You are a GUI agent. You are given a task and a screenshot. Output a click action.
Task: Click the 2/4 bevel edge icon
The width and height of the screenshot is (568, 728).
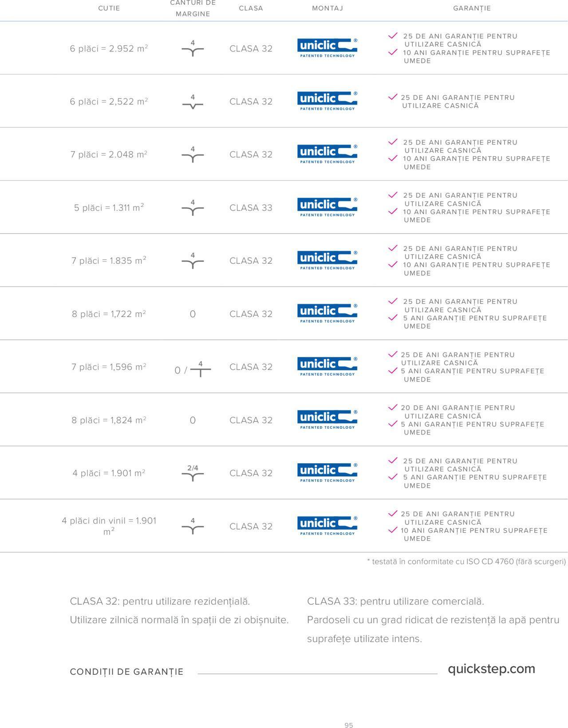193,474
